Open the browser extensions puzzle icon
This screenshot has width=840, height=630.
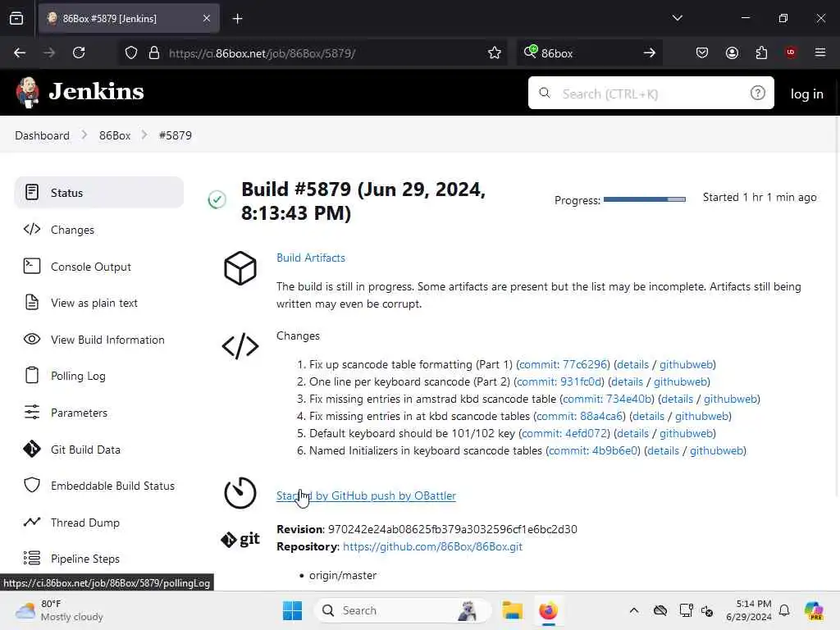point(761,52)
